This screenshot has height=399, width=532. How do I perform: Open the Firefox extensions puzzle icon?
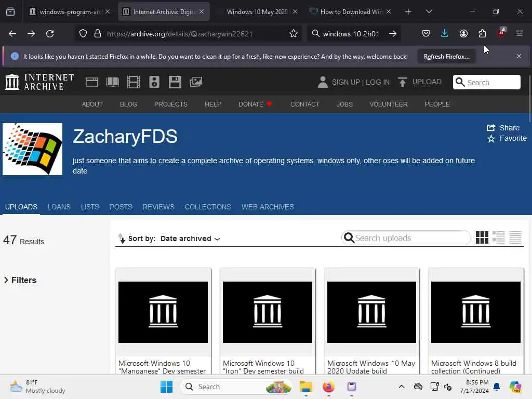482,34
